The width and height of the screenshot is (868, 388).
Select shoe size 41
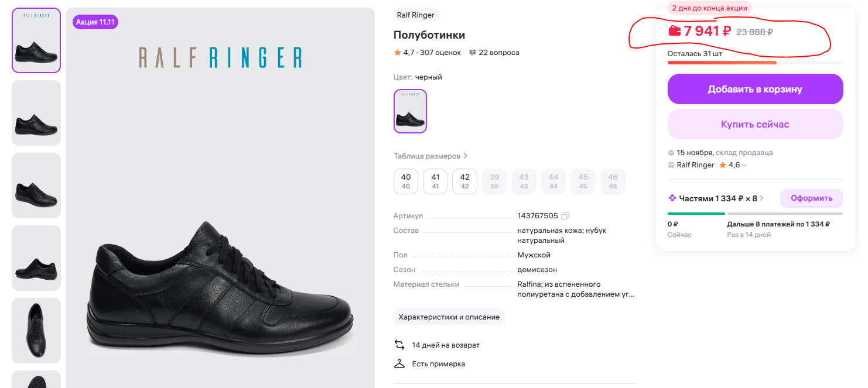click(x=435, y=181)
